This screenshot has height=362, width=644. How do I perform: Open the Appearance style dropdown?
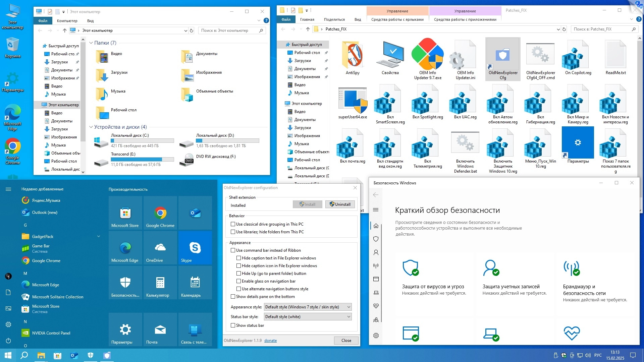coord(307,307)
